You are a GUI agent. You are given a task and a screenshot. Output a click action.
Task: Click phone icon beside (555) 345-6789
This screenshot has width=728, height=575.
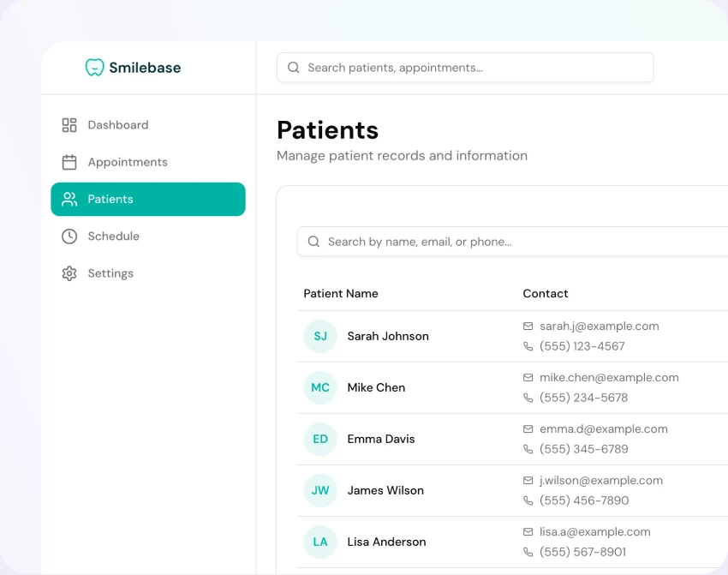528,449
